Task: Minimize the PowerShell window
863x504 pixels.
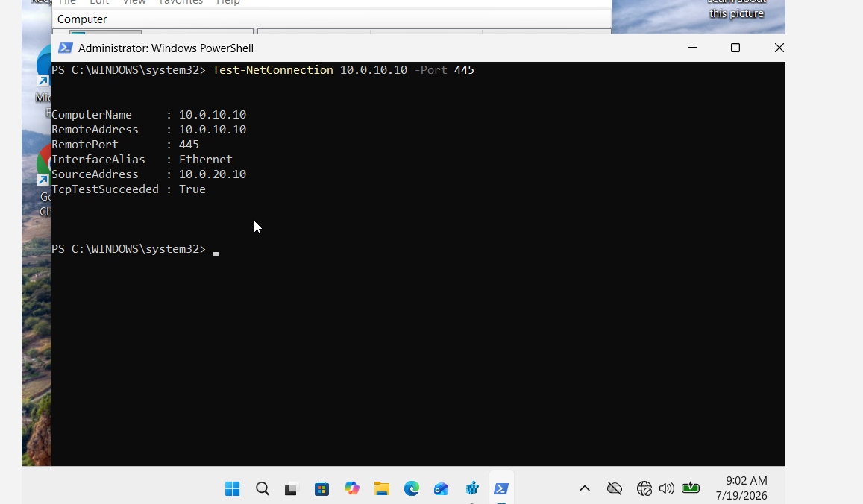Action: 692,48
